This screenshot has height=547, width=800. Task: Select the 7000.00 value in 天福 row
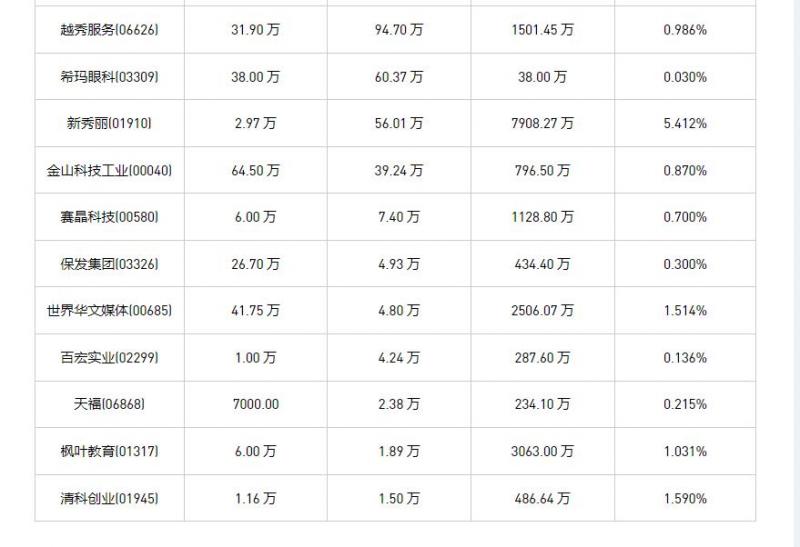[x=255, y=405]
